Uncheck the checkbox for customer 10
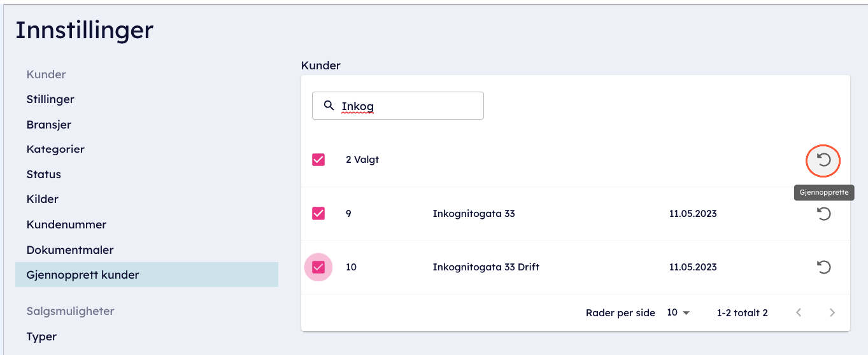The width and height of the screenshot is (868, 355). coord(318,267)
